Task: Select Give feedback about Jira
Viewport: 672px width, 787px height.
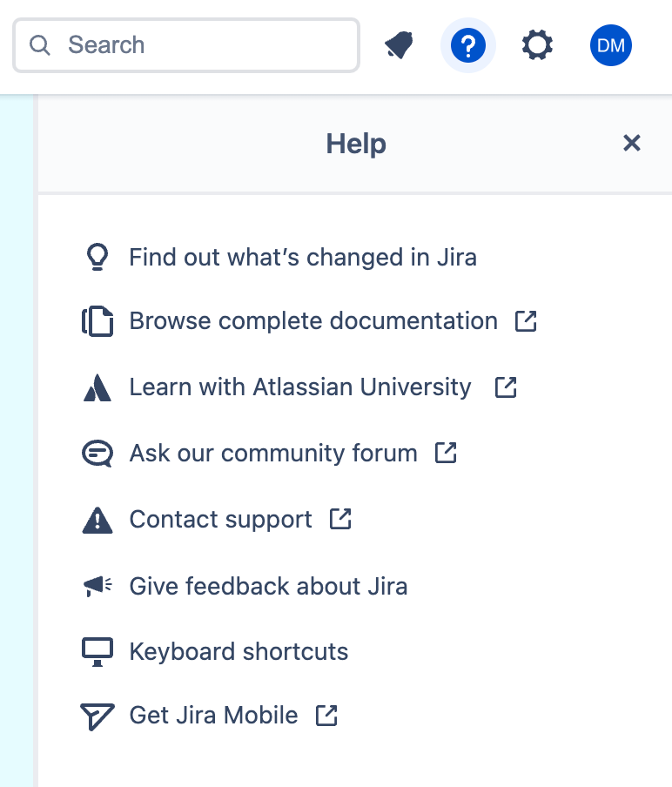Action: point(268,585)
